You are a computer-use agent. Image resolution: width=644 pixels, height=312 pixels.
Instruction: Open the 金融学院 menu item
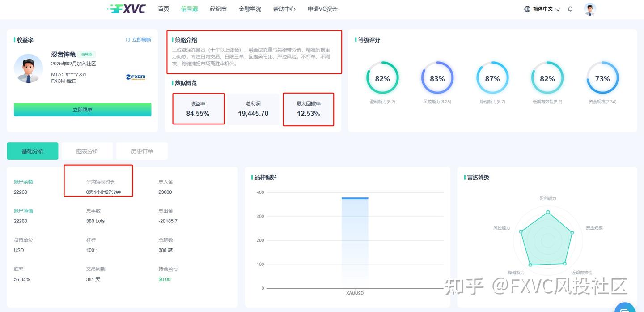(x=250, y=9)
